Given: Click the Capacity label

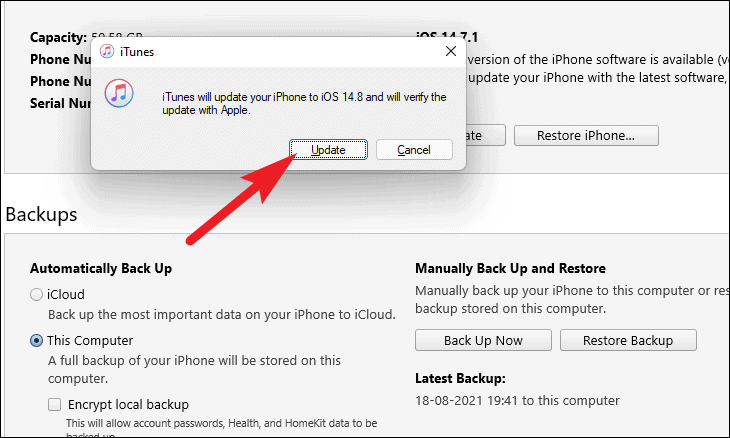Looking at the screenshot, I should (59, 37).
